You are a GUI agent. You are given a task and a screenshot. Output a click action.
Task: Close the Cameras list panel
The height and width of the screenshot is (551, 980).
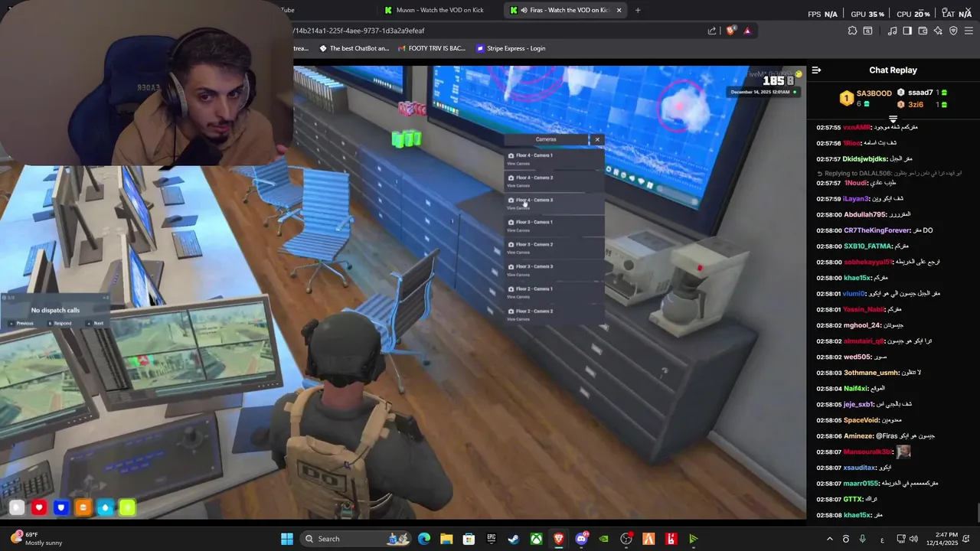(597, 139)
